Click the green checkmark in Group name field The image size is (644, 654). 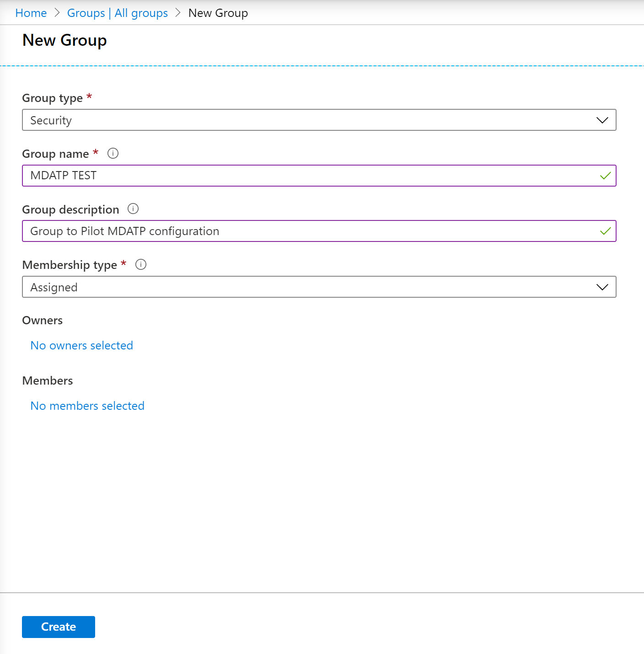coord(605,176)
